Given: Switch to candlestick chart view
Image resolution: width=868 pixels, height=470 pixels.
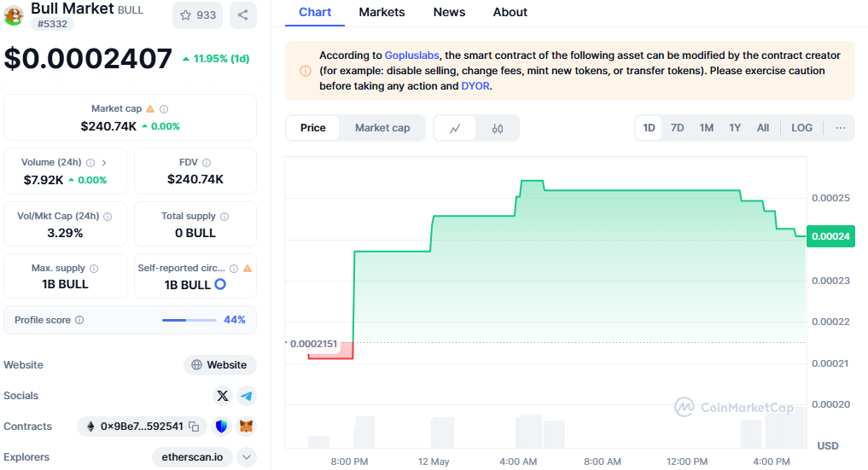Looking at the screenshot, I should pos(497,128).
